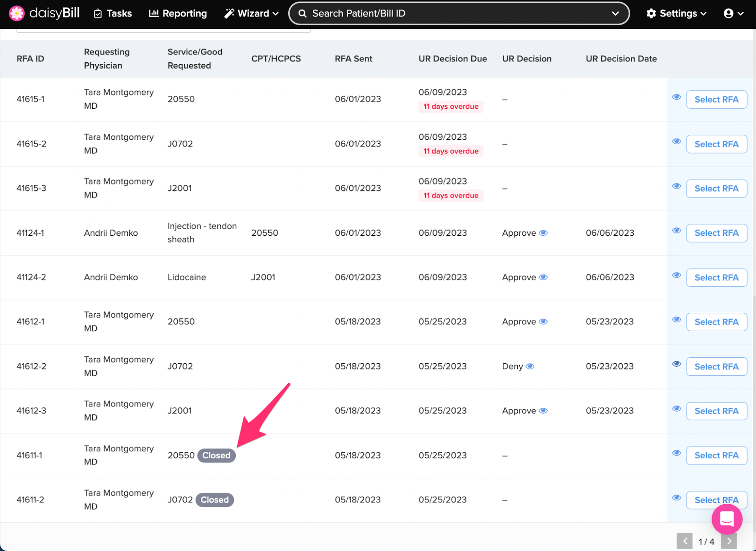This screenshot has width=756, height=551.
Task: Click the magnifier icon in search bar
Action: pos(302,14)
